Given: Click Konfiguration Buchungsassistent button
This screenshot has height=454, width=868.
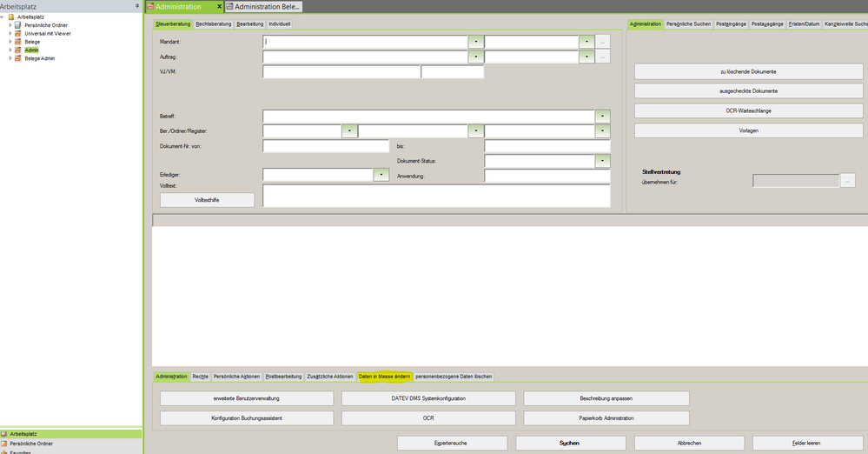Looking at the screenshot, I should pos(247,418).
